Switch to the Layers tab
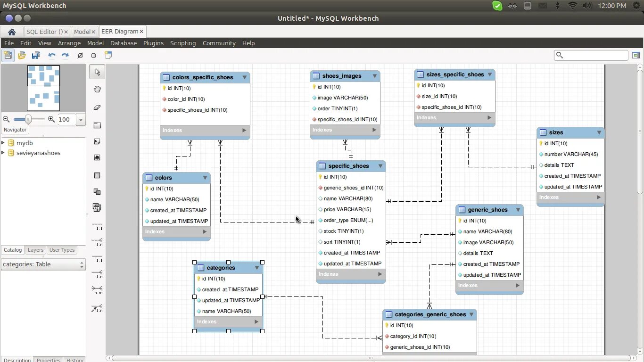 (x=35, y=250)
